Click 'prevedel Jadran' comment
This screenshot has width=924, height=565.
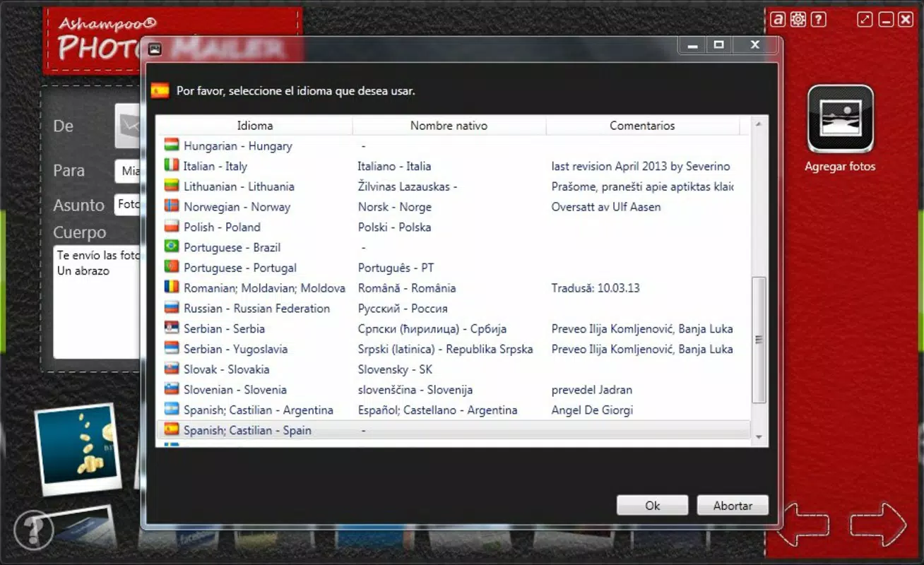591,390
